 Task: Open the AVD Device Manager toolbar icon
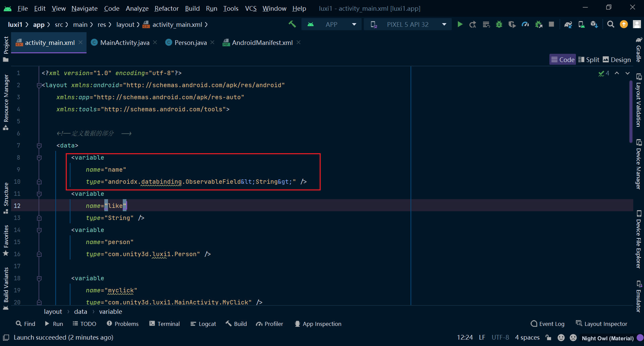(581, 24)
